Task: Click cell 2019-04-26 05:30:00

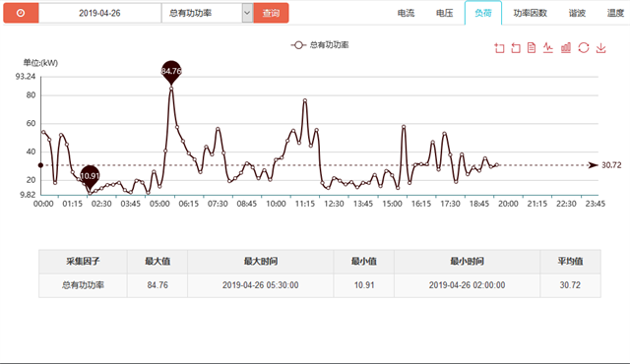Action: coord(260,285)
